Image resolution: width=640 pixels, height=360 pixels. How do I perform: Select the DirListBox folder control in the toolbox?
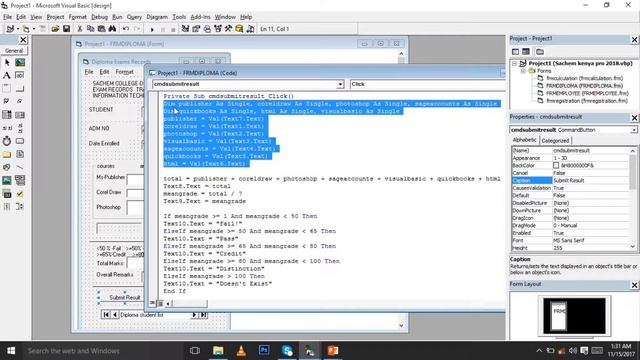point(7,154)
